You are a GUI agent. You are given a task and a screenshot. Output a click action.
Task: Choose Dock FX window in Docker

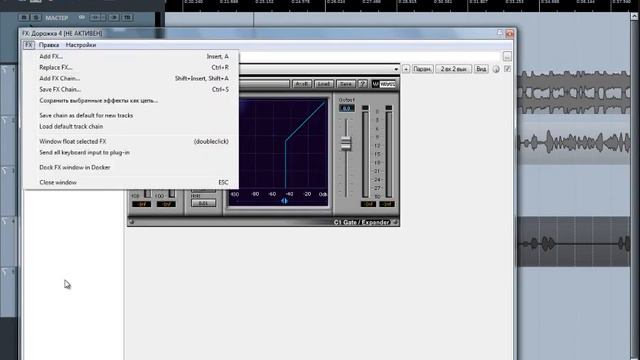[x=131, y=167]
